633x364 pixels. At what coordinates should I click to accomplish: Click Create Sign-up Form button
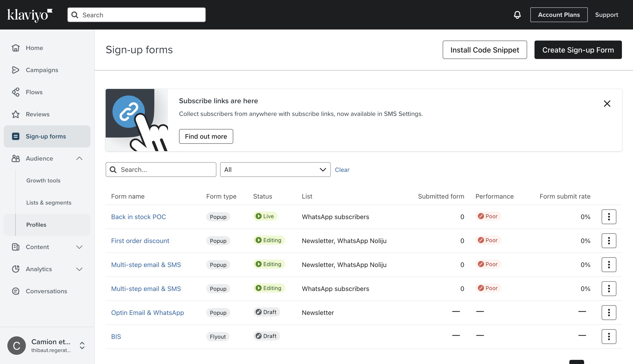pos(578,50)
